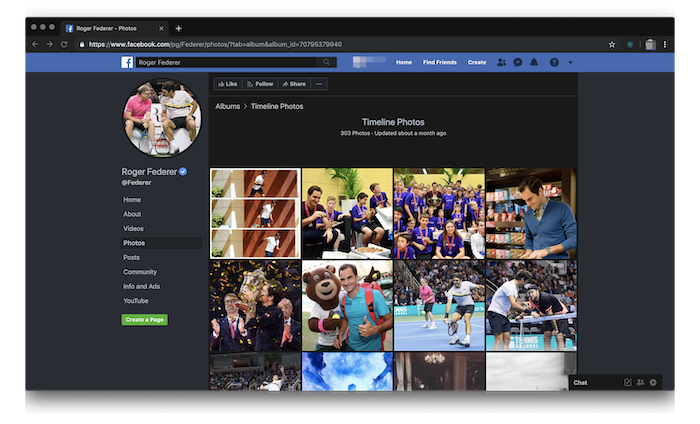Viewport: 700px width, 424px height.
Task: Click the search magnifier icon
Action: (x=327, y=62)
